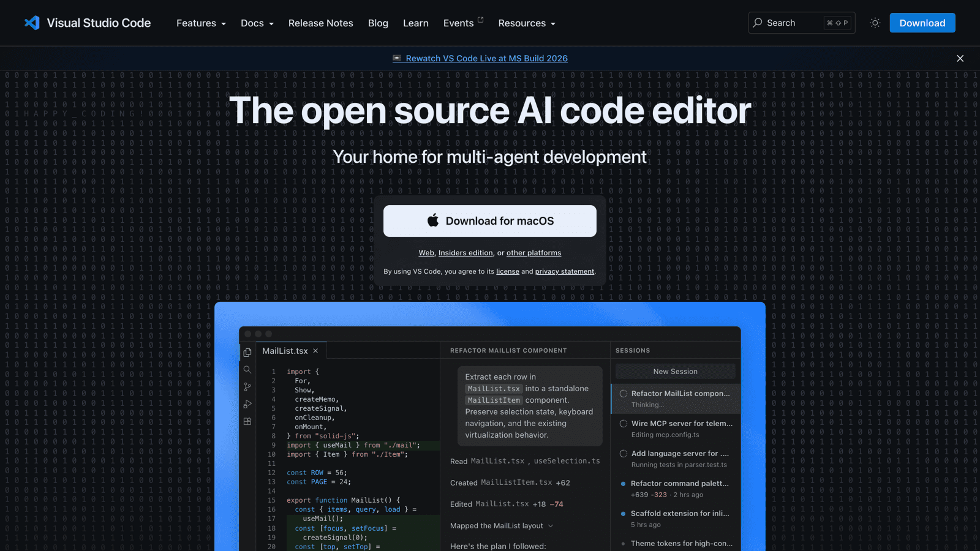
Task: Click the Visual Studio Code logo icon
Action: [x=32, y=23]
